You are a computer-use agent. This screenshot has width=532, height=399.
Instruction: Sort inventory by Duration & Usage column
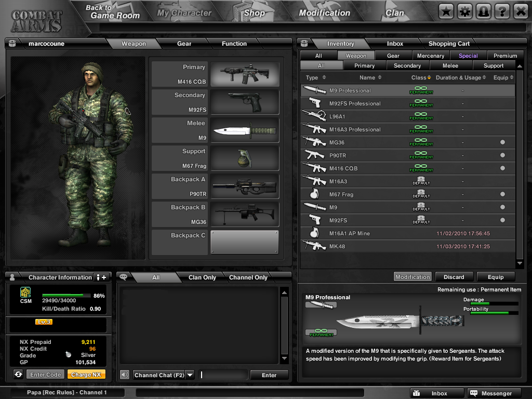pos(461,77)
